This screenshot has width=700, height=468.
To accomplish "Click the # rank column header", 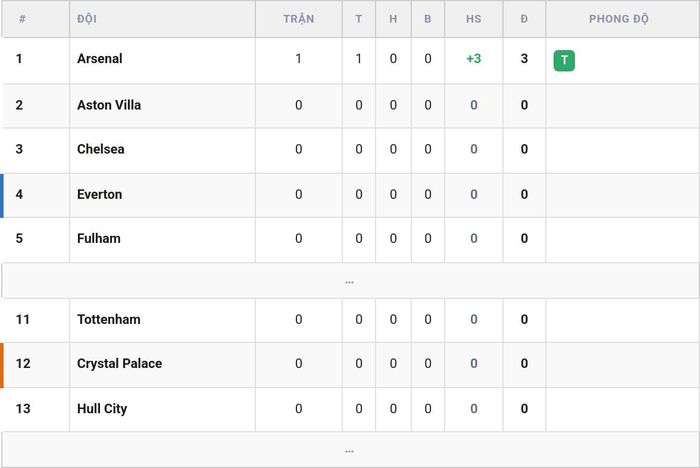I will click(22, 19).
